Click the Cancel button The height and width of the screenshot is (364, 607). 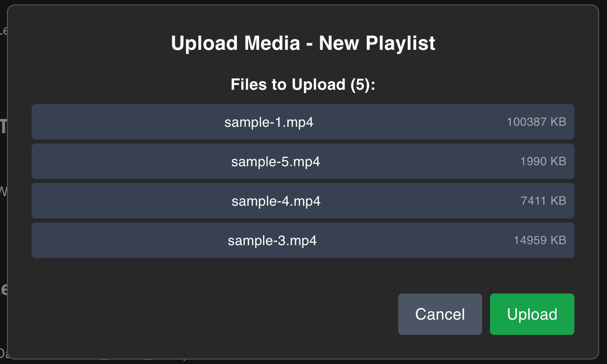pyautogui.click(x=440, y=314)
